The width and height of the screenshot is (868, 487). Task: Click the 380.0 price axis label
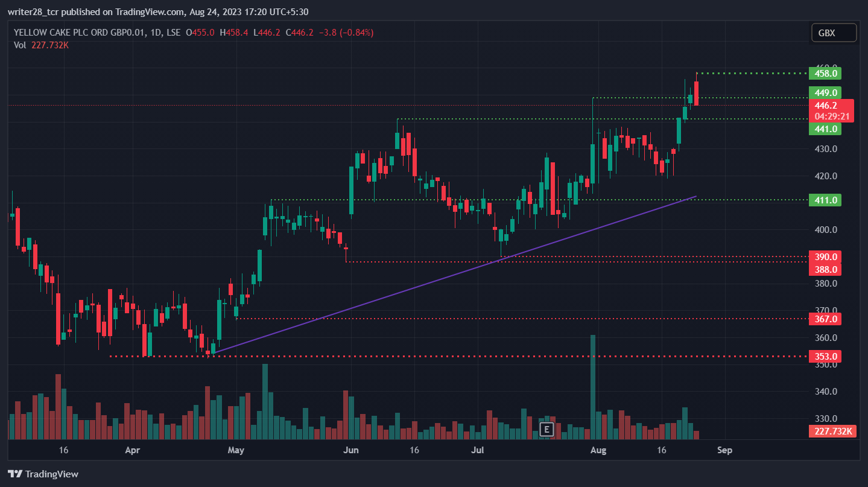coord(826,284)
